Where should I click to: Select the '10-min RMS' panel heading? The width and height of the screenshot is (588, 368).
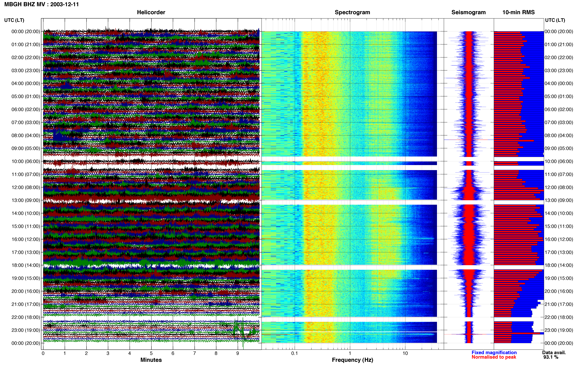click(518, 12)
